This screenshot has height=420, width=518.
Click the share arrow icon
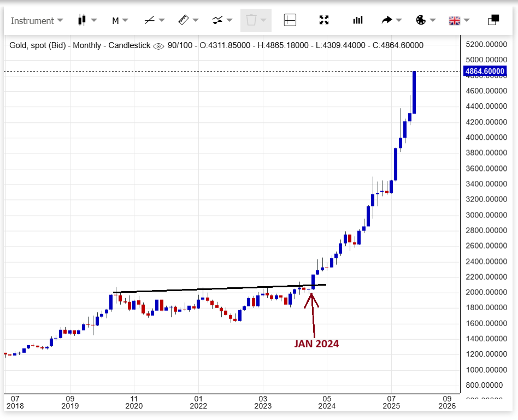click(387, 21)
